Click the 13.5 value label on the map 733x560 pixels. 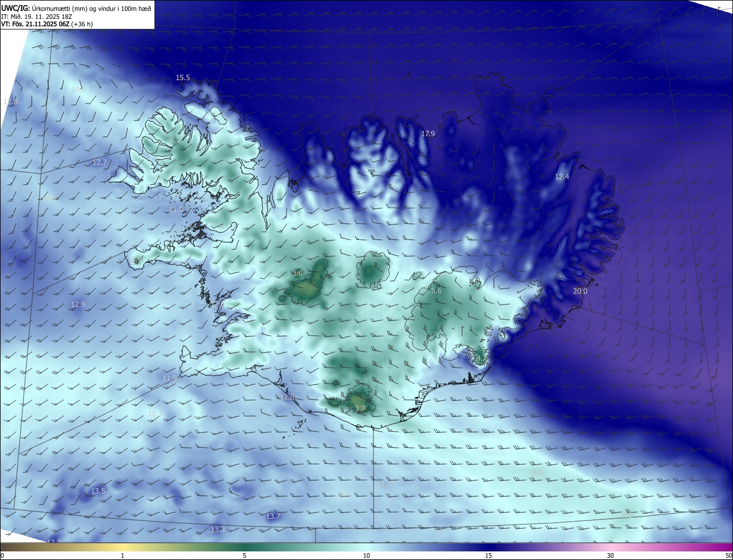click(x=98, y=491)
